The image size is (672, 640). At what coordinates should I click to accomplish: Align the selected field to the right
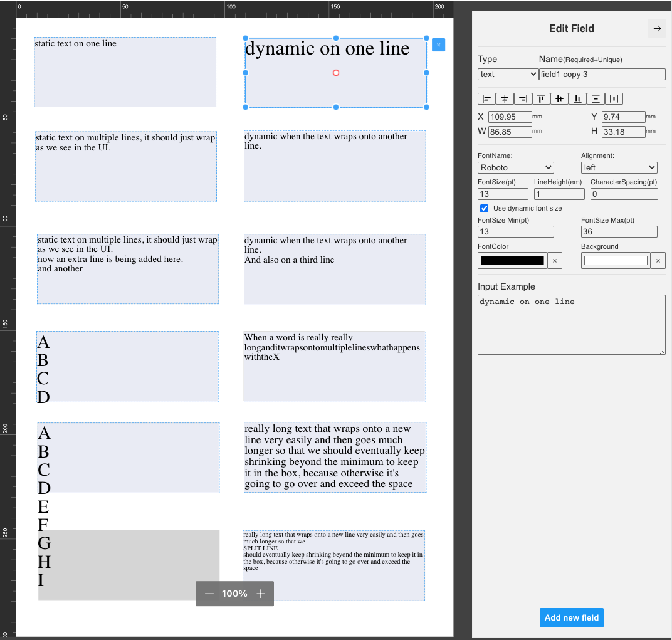point(522,98)
